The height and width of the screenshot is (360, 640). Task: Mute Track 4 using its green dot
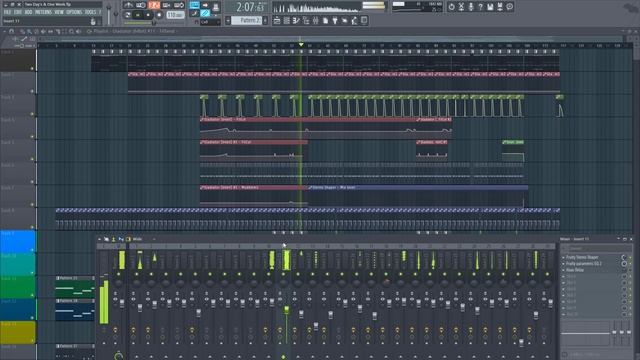(x=32, y=136)
